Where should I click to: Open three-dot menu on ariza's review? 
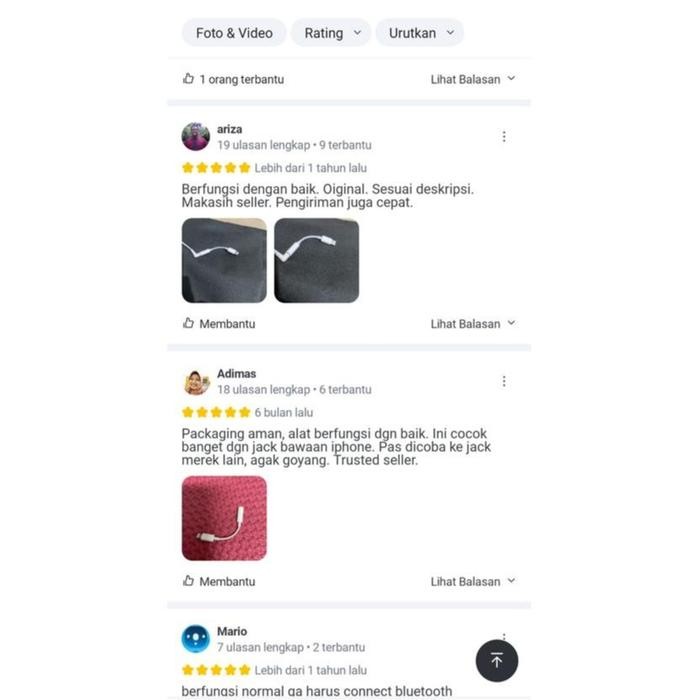(x=504, y=137)
